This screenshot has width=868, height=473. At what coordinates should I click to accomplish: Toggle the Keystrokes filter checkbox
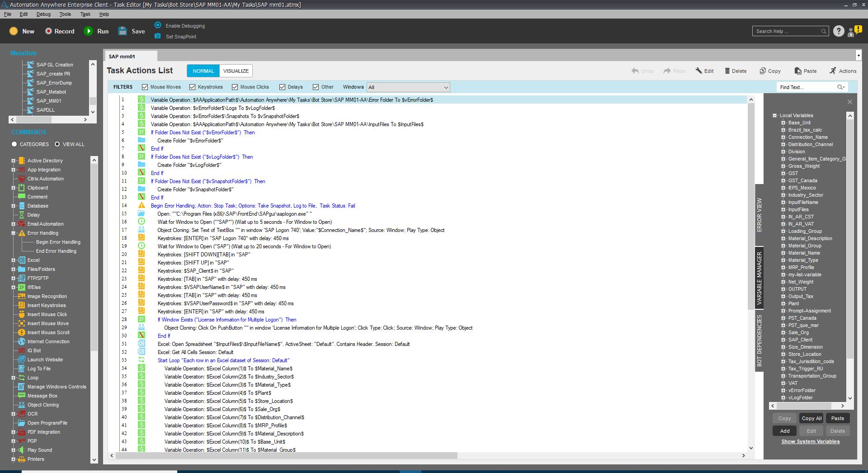pos(192,87)
